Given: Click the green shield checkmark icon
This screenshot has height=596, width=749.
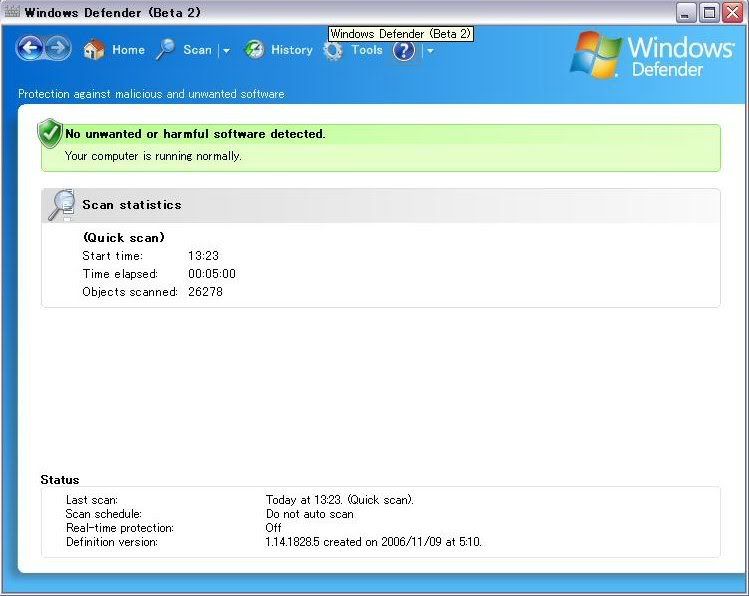Looking at the screenshot, I should tap(50, 134).
